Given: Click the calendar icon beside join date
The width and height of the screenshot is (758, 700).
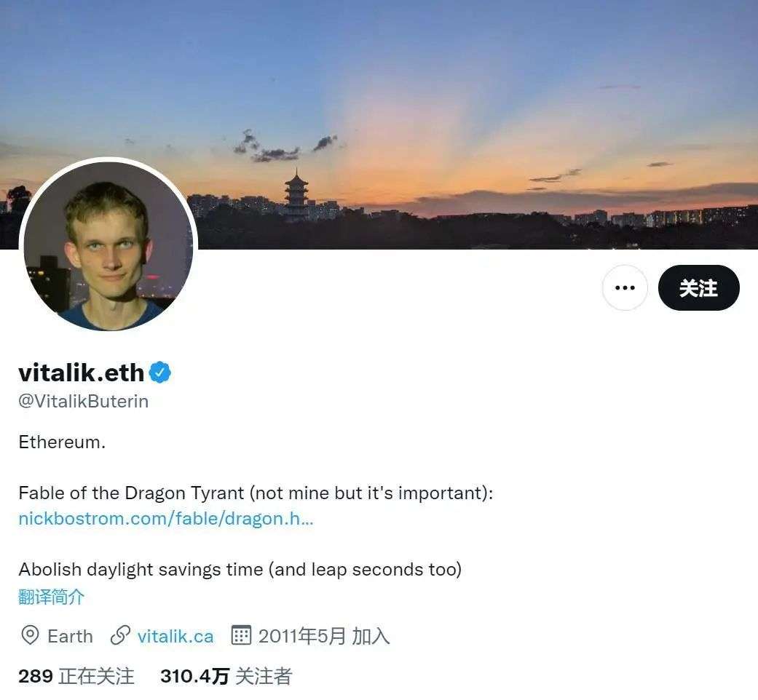Looking at the screenshot, I should [241, 635].
